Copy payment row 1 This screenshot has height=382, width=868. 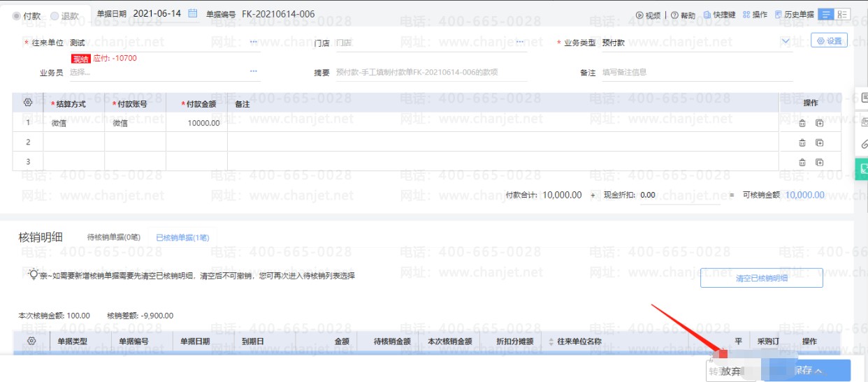coord(819,123)
